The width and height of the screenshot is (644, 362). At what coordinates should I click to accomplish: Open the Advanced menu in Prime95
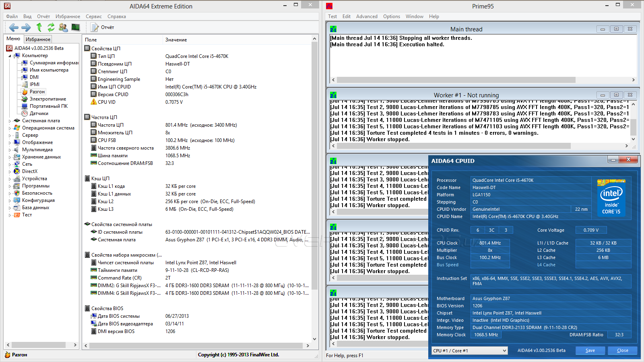pos(366,16)
